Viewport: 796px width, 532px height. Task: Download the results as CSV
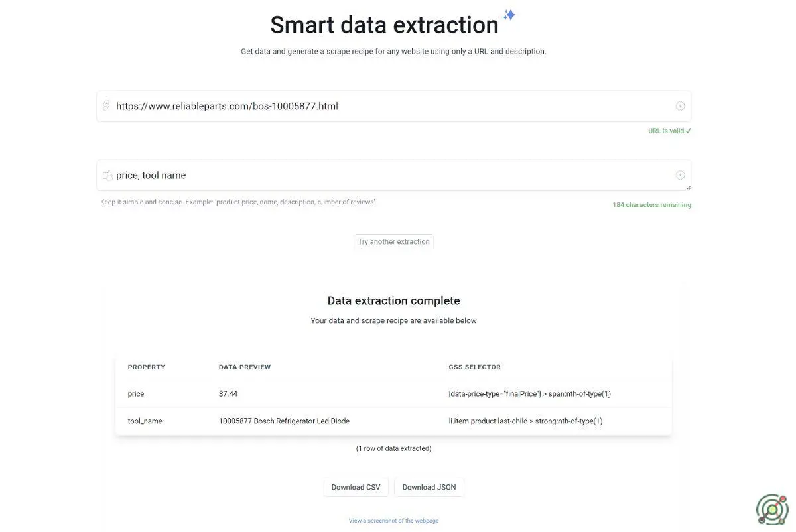pos(356,487)
